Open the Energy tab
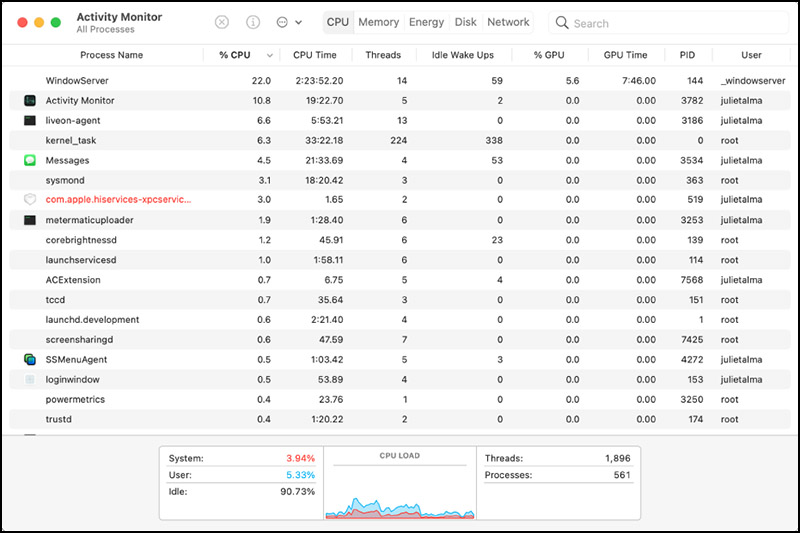800x533 pixels. point(427,22)
